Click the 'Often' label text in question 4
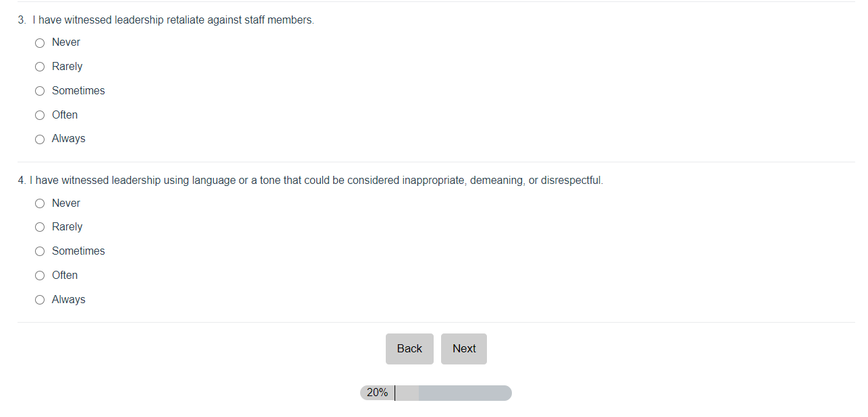This screenshot has height=417, width=868. [x=65, y=276]
